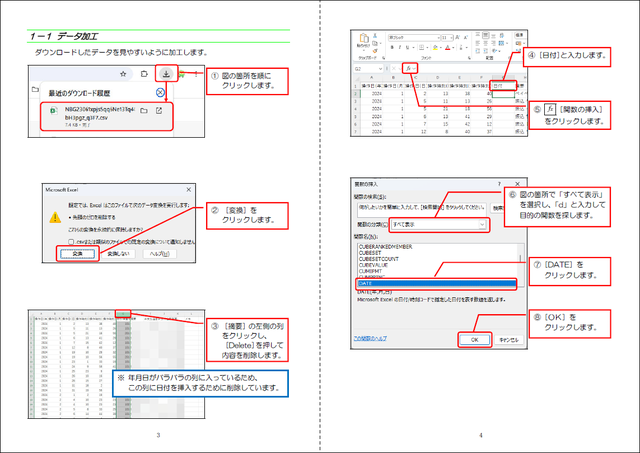Select column A header in worksheet
The width and height of the screenshot is (640, 453).
371,78
